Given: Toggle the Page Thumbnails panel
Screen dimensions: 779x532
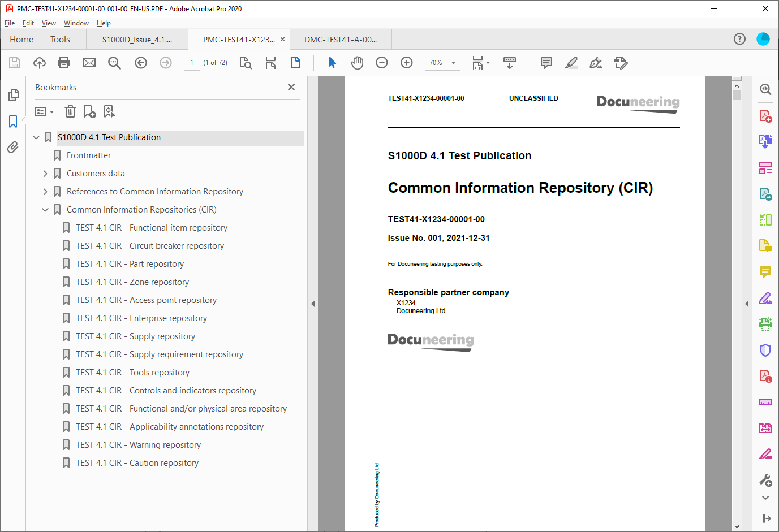Looking at the screenshot, I should 13,95.
